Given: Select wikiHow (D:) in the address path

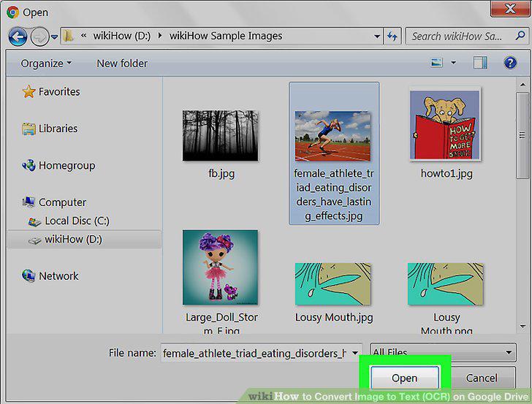Looking at the screenshot, I should tap(122, 36).
